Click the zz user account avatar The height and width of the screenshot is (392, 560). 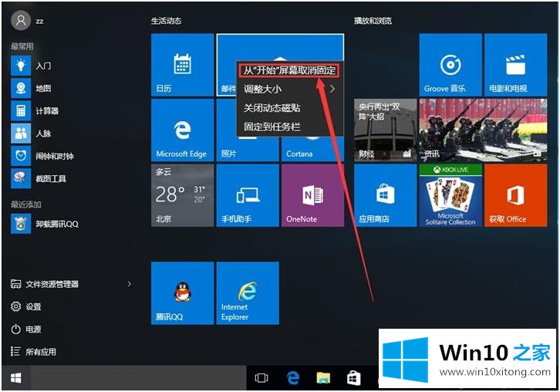21,20
